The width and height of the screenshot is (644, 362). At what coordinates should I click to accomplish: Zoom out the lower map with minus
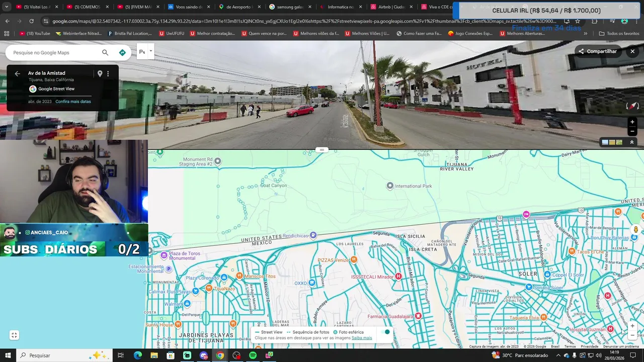pos(632,335)
